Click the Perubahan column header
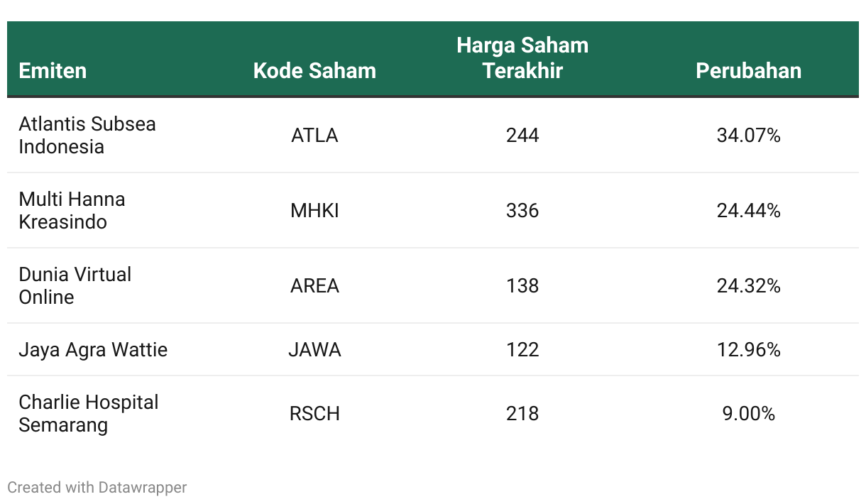Viewport: 866px width, 504px height. coord(748,71)
